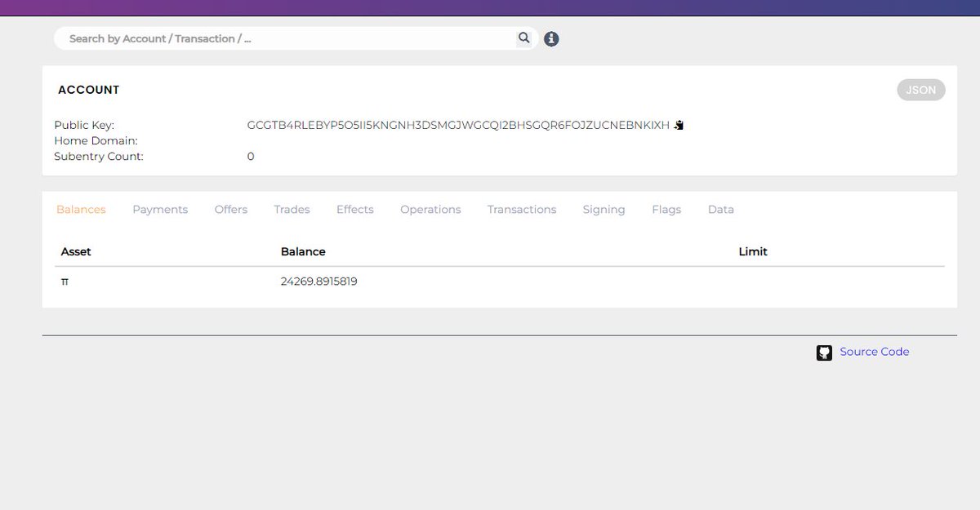Click the Public Key label
This screenshot has height=510, width=980.
84,126
